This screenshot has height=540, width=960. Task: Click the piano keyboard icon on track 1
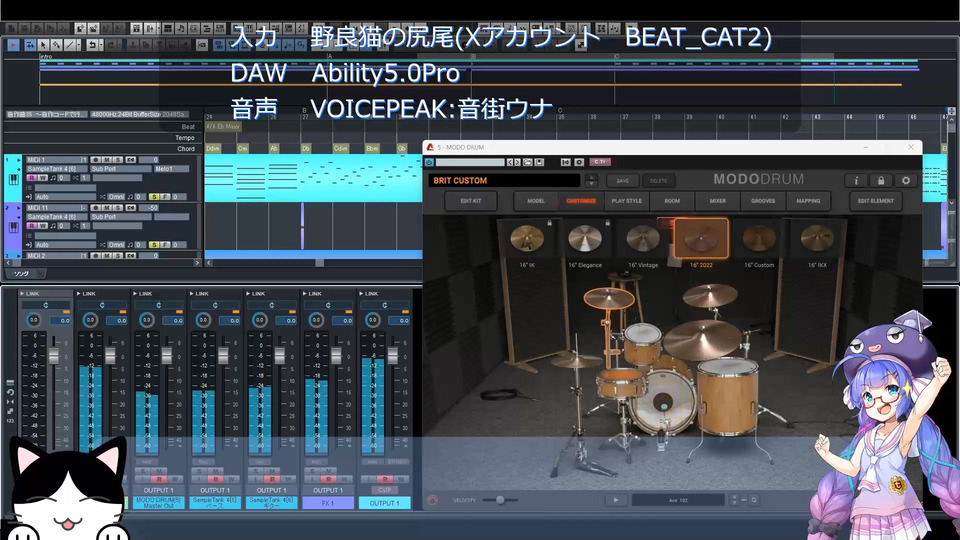[x=13, y=180]
